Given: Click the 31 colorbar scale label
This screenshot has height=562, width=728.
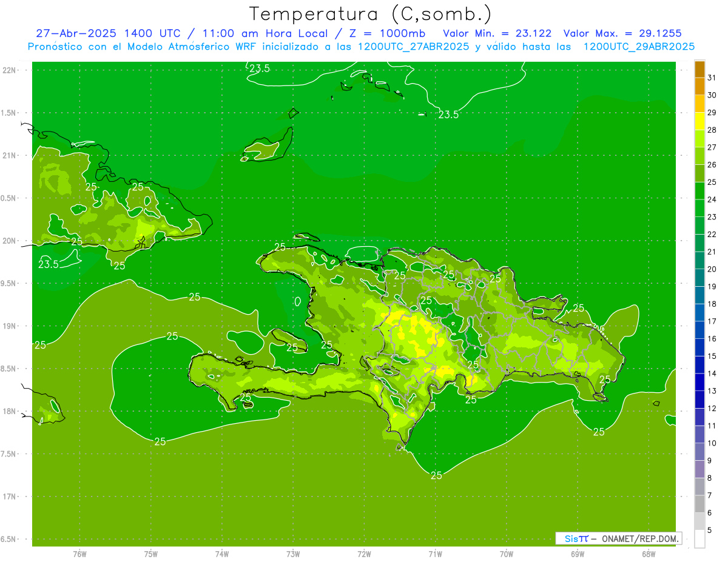Looking at the screenshot, I should 712,78.
